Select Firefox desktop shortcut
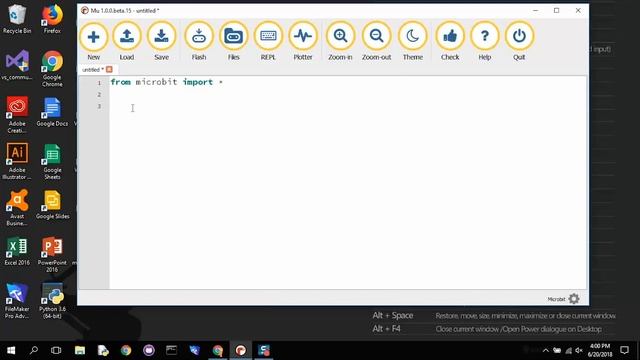 click(x=52, y=19)
